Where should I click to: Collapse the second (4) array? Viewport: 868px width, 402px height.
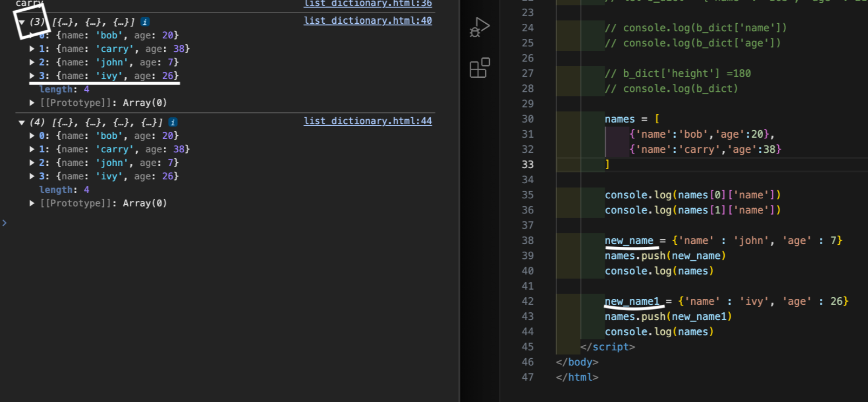pos(22,123)
